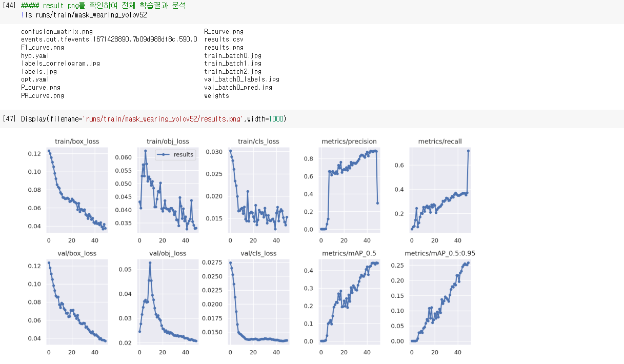Select the metrics/mAP_0.5 plot
The height and width of the screenshot is (364, 624).
349,302
